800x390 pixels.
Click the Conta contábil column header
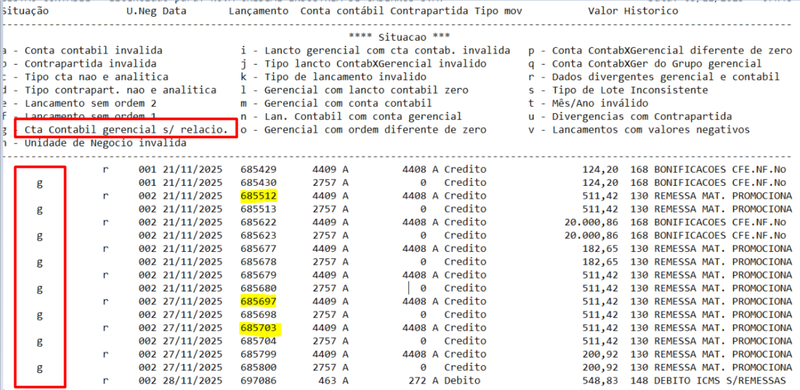pyautogui.click(x=342, y=11)
